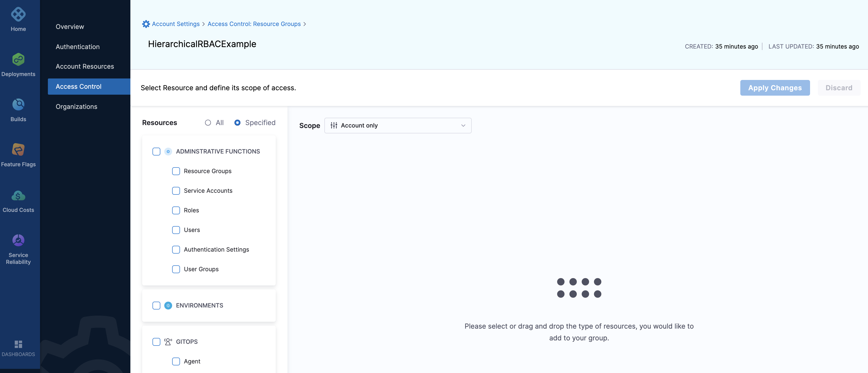Click the 'ADMINSTRATIVE FUNCTIONS' heading text
The height and width of the screenshot is (373, 868).
click(x=218, y=152)
